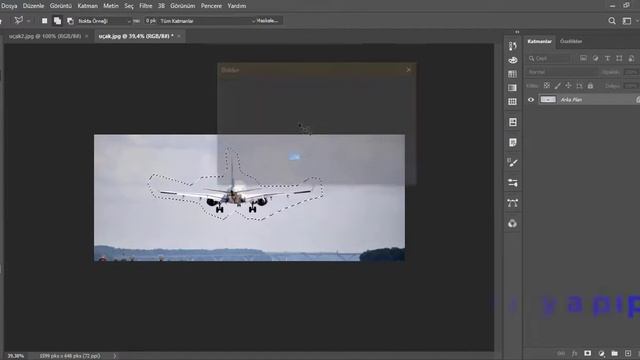The height and width of the screenshot is (360, 640).
Task: Click the layer opacity value field
Action: click(631, 72)
